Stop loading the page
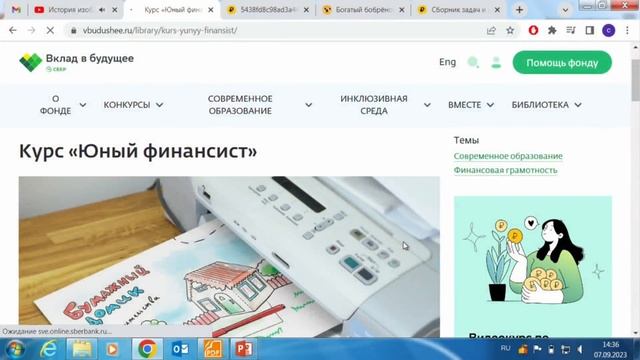This screenshot has height=360, width=640. pyautogui.click(x=50, y=30)
